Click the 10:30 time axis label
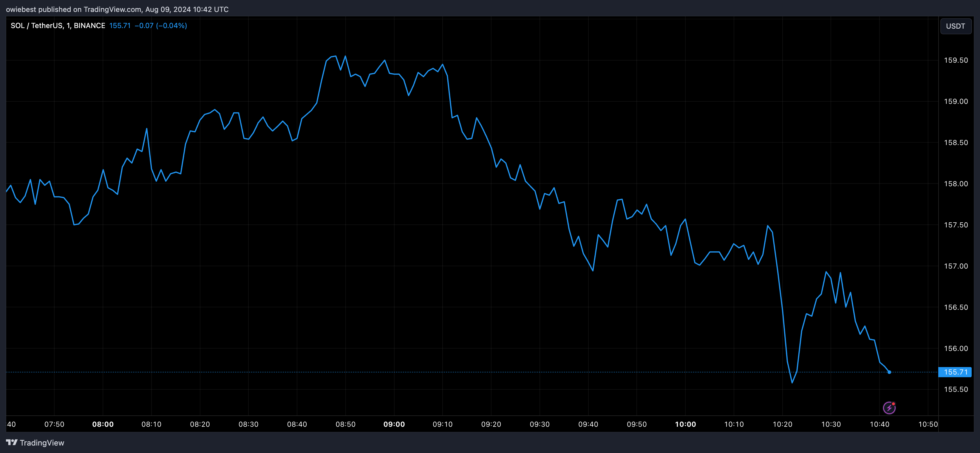 (831, 424)
